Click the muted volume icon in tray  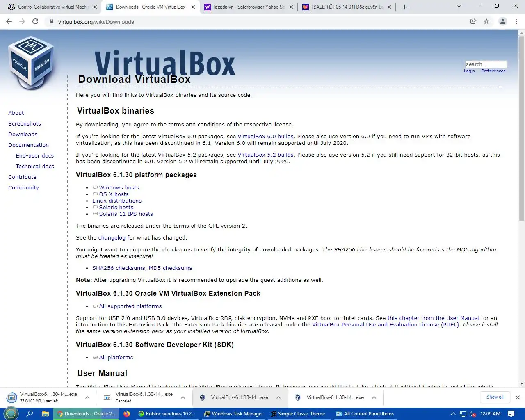point(472,414)
